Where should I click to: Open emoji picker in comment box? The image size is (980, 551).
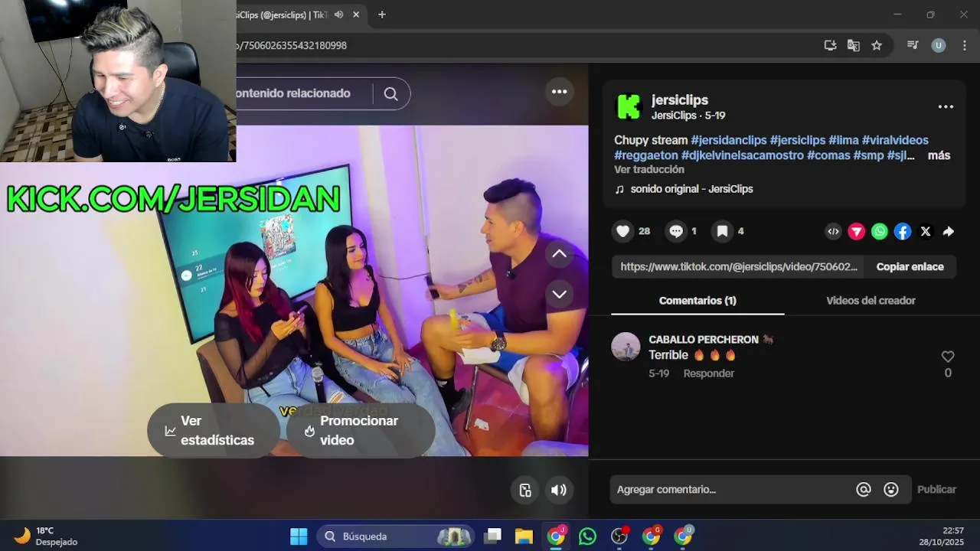click(x=891, y=490)
